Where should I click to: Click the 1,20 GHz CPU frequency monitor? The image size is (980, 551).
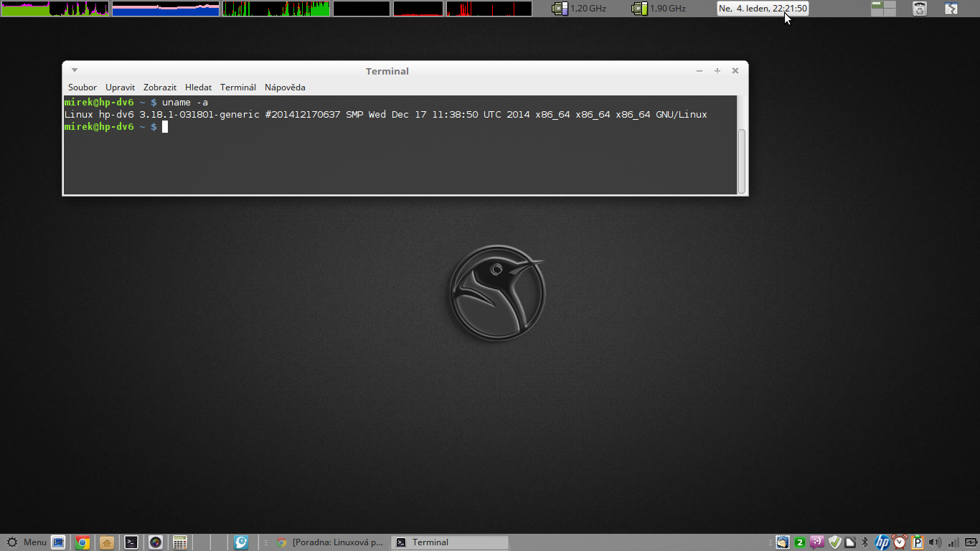[579, 9]
